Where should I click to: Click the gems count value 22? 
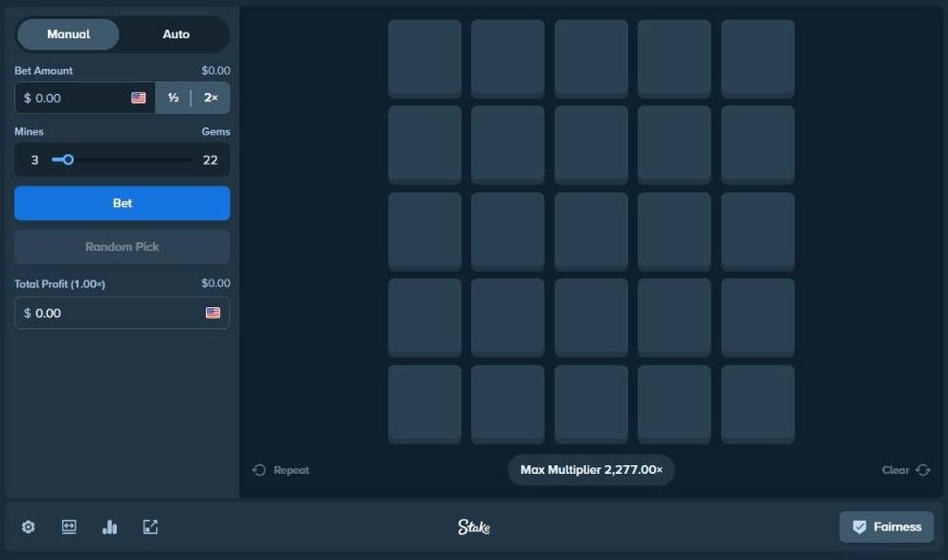(210, 160)
